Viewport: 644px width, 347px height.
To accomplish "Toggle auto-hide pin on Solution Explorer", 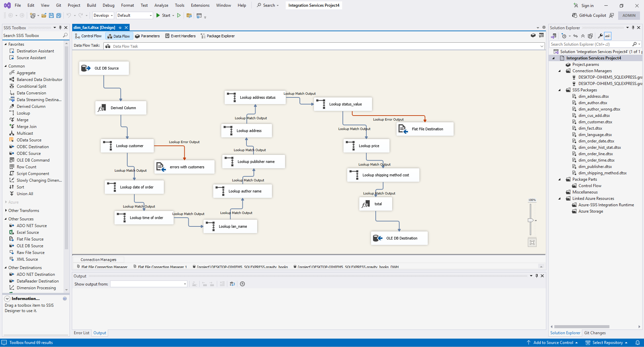I will pyautogui.click(x=633, y=28).
